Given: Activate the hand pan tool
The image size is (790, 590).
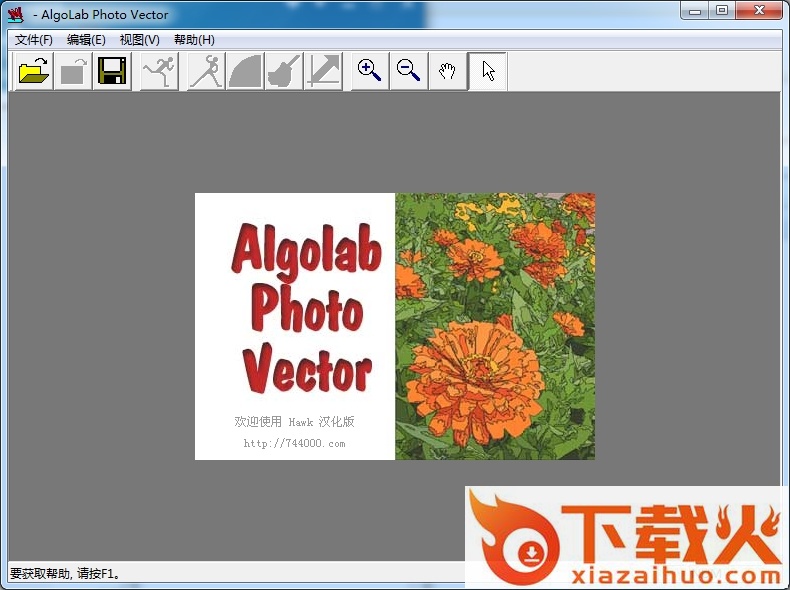Looking at the screenshot, I should tap(447, 71).
